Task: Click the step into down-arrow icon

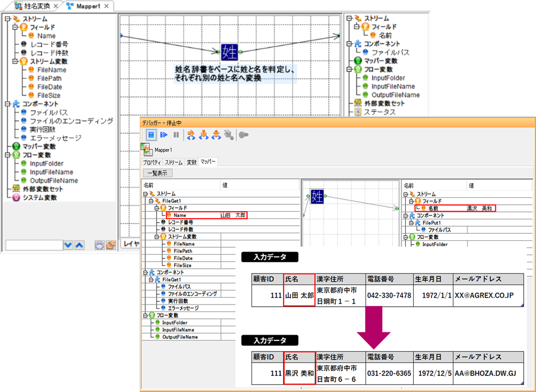Action: point(204,135)
